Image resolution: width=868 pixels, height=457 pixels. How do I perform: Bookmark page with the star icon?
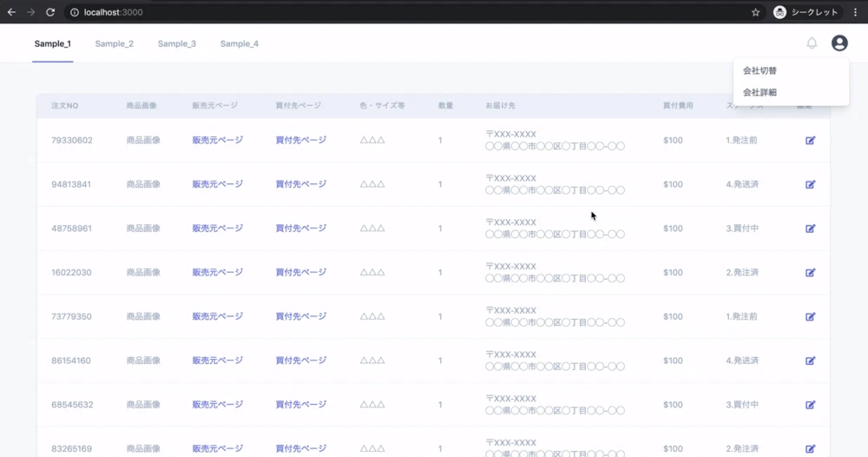point(756,12)
